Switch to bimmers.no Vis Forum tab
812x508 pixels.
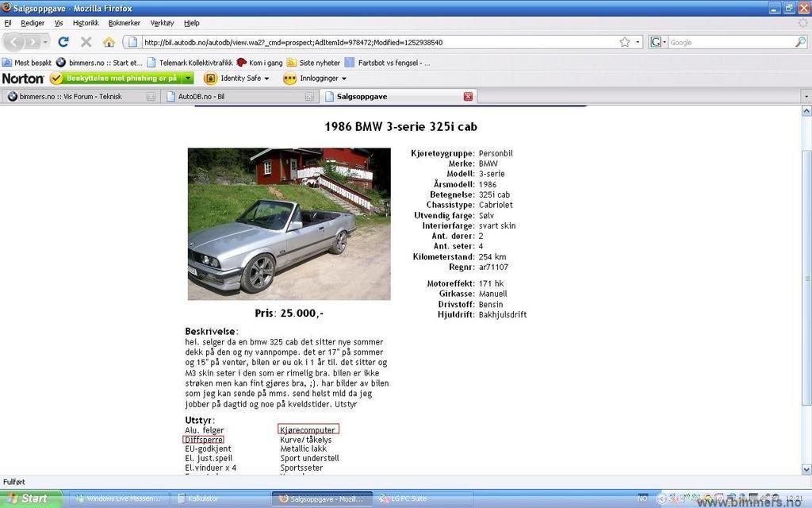pos(71,96)
